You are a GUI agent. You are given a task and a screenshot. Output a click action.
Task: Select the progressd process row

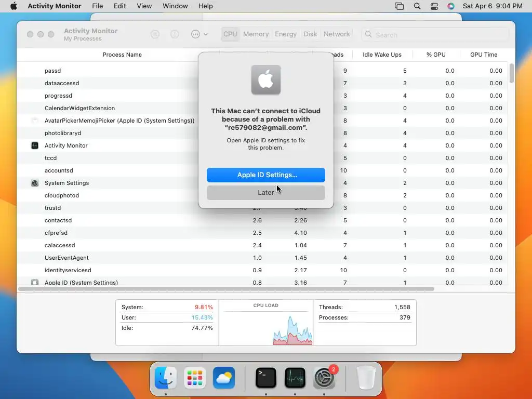point(262,96)
